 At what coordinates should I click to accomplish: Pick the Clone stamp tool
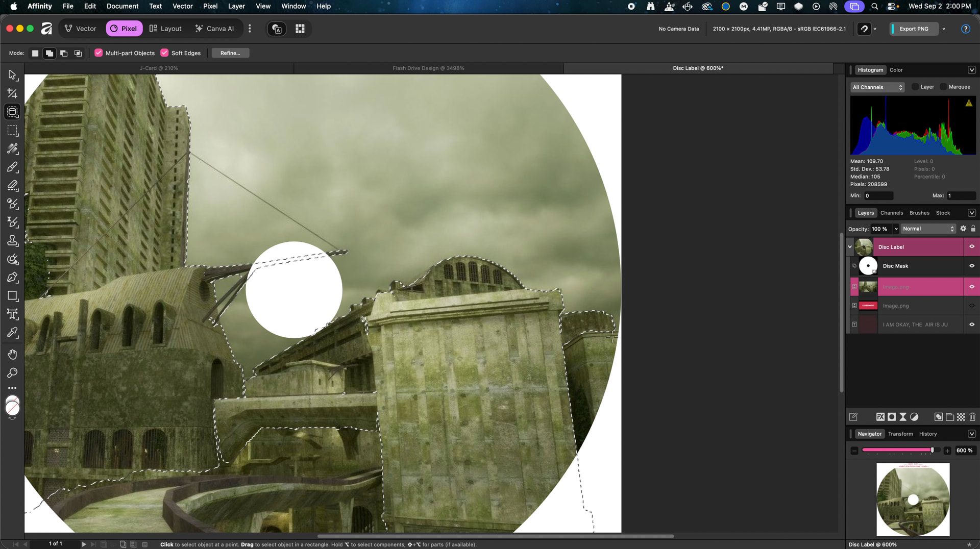12,240
